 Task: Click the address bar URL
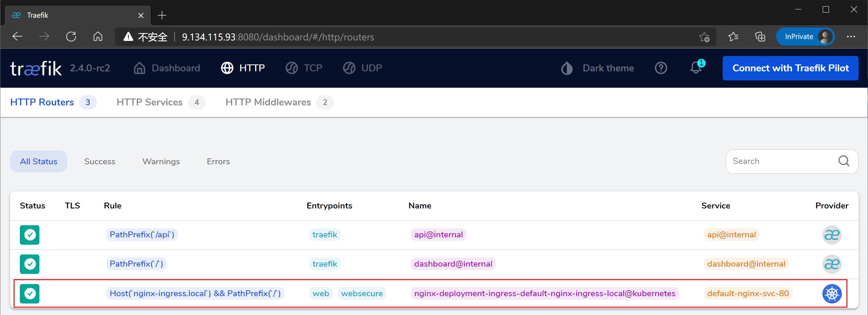(x=278, y=37)
